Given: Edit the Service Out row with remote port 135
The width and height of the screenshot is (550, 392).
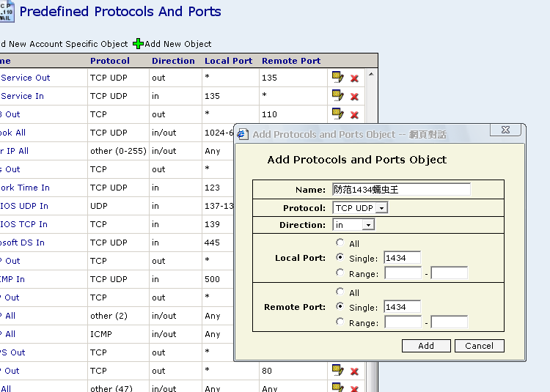Looking at the screenshot, I should tap(337, 78).
